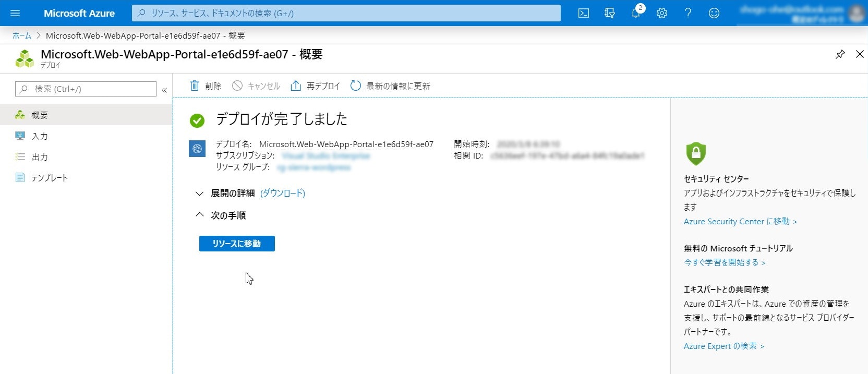Viewport: 868px width, 374px height.
Task: Click the 最新の情報に更新 toolbar label
Action: pos(398,86)
